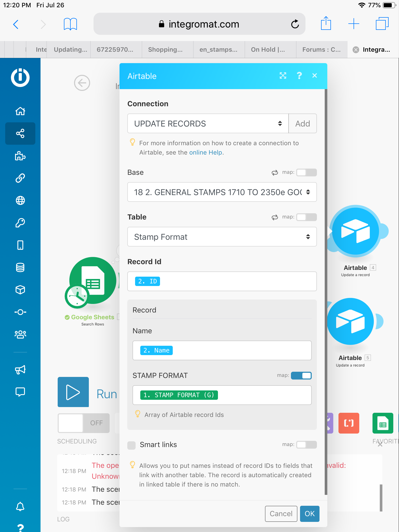Cancel the Airtable dialog

click(x=281, y=514)
